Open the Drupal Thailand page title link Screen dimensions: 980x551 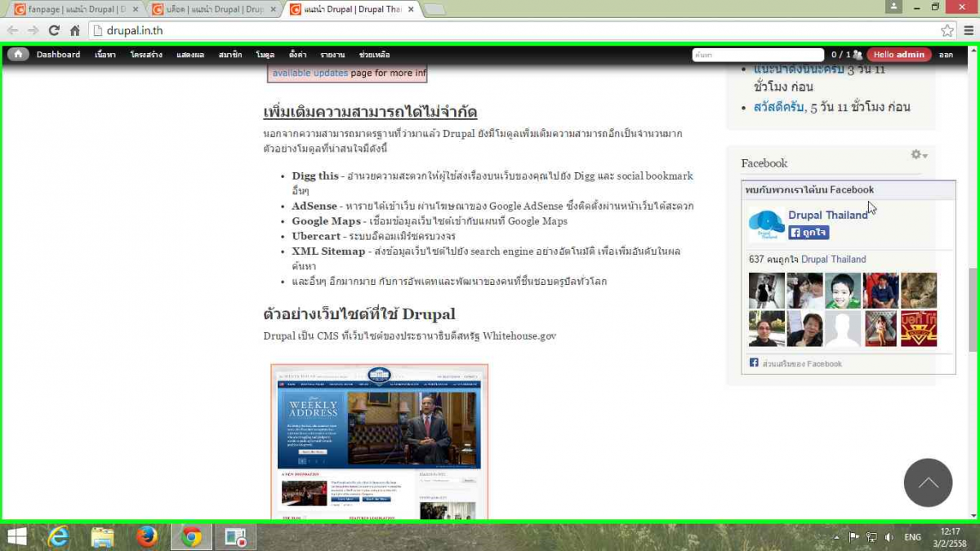coord(828,215)
